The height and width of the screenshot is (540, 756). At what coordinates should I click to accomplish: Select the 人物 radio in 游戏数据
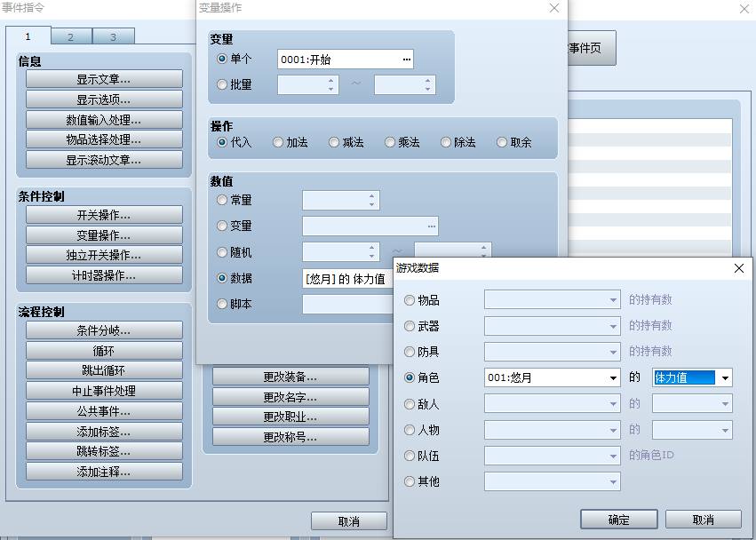[410, 430]
